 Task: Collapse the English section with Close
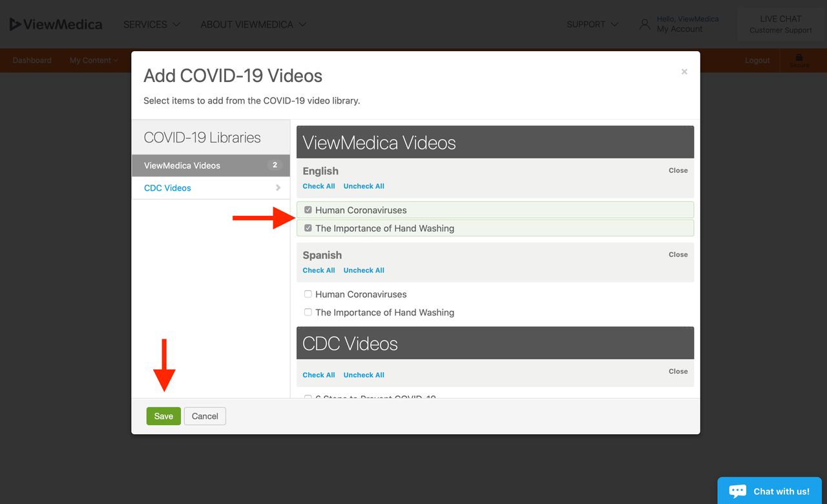[x=678, y=171]
